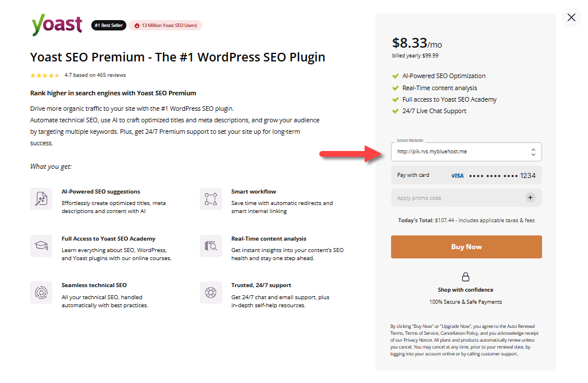Click the VISA card icon in payment row
Viewport: 588px width, 383px height.
pos(457,175)
